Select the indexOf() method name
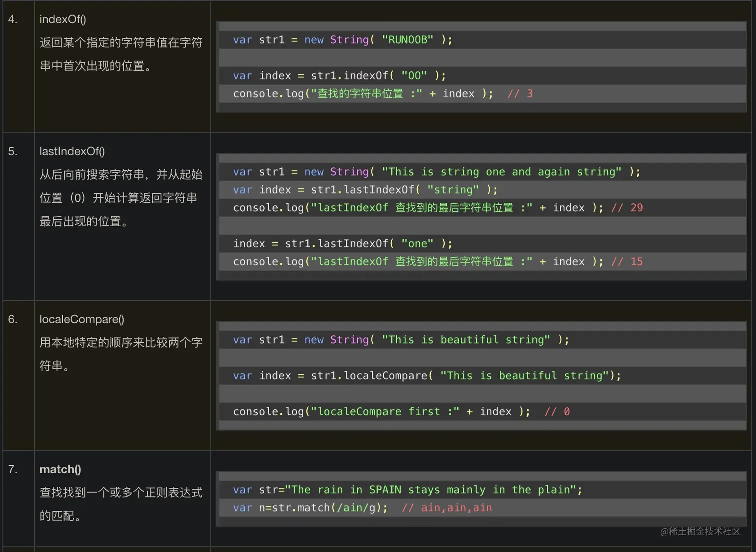Image resolution: width=756 pixels, height=552 pixels. pyautogui.click(x=63, y=19)
